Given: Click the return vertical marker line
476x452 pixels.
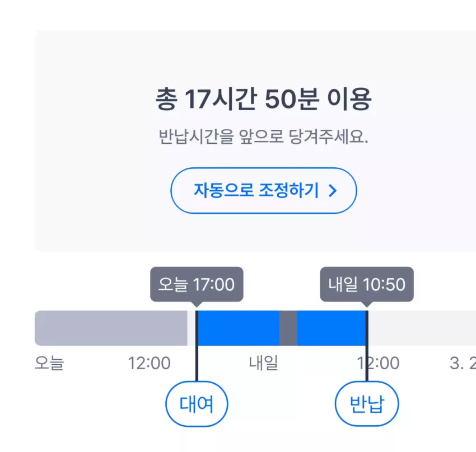Looking at the screenshot, I should [x=367, y=346].
